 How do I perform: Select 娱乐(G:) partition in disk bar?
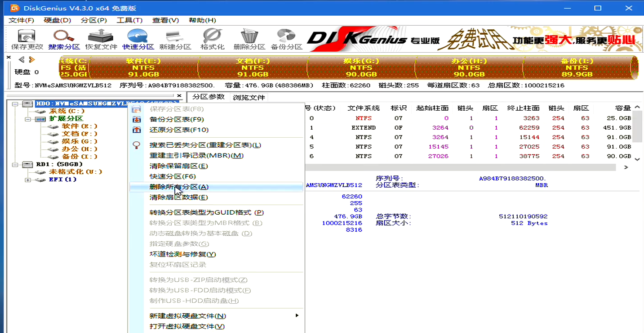(360, 67)
